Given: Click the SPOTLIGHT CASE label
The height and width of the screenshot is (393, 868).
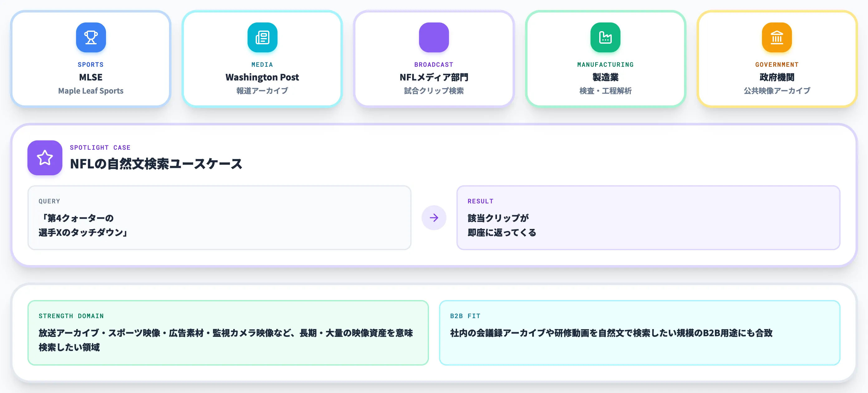Looking at the screenshot, I should point(100,148).
